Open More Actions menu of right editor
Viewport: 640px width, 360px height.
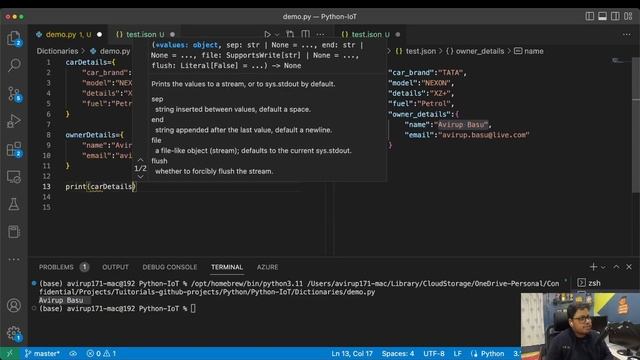(x=627, y=34)
